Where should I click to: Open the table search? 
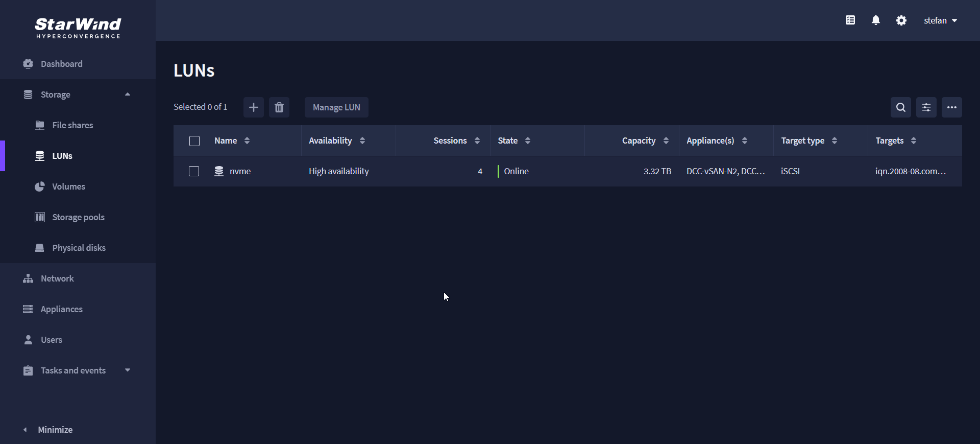coord(901,107)
